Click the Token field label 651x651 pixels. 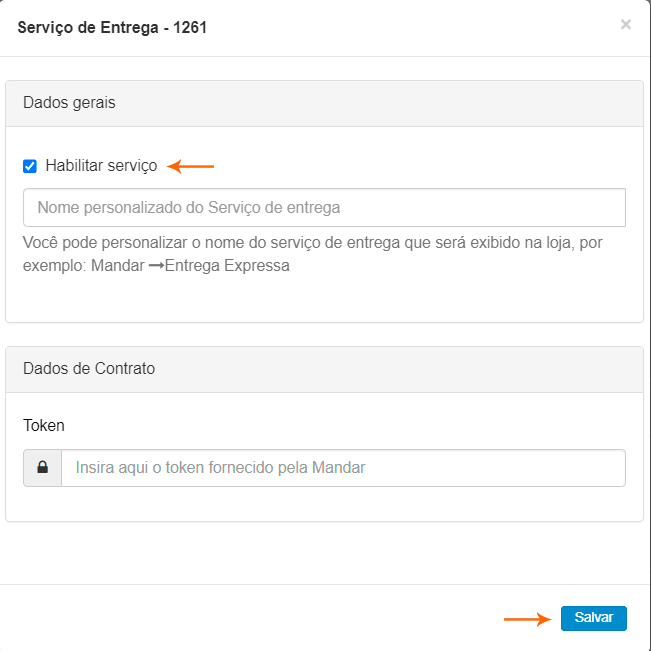(x=44, y=425)
